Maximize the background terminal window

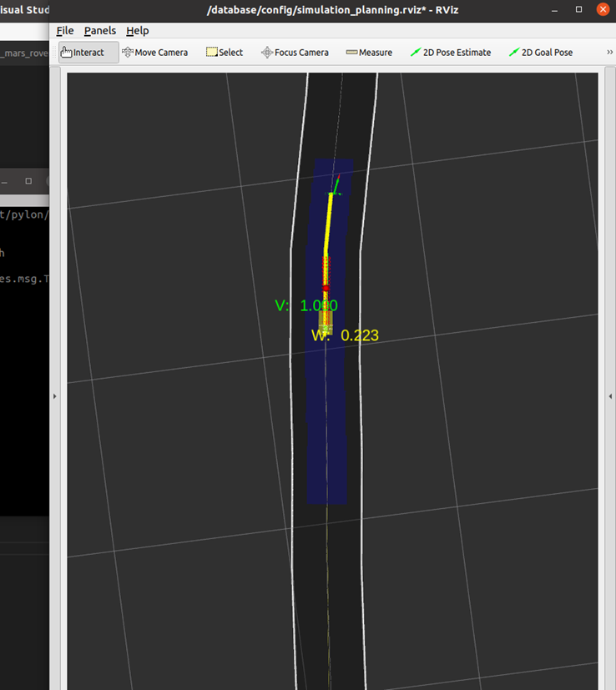28,181
